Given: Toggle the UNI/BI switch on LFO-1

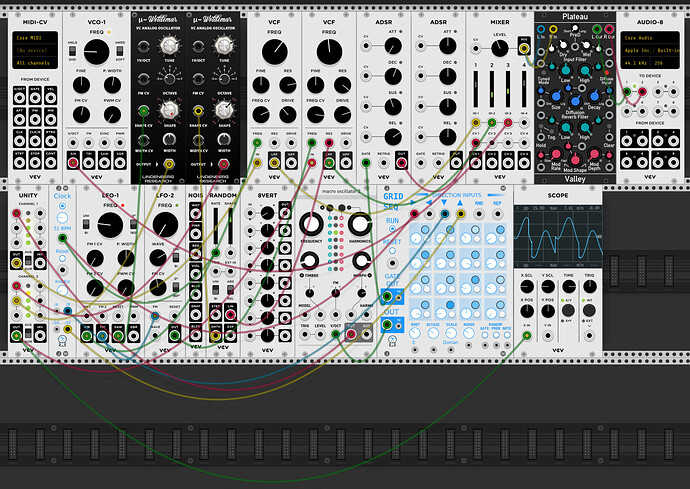Looking at the screenshot, I should (86, 224).
